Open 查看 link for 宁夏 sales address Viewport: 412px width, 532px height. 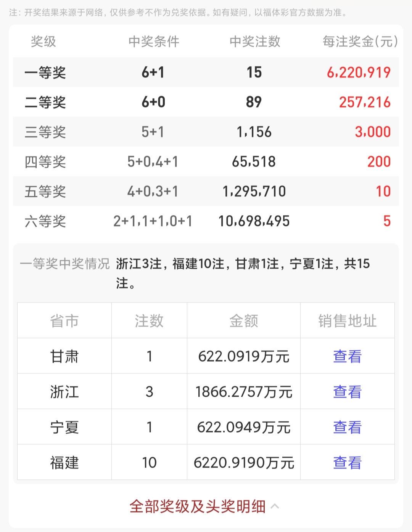tap(346, 427)
